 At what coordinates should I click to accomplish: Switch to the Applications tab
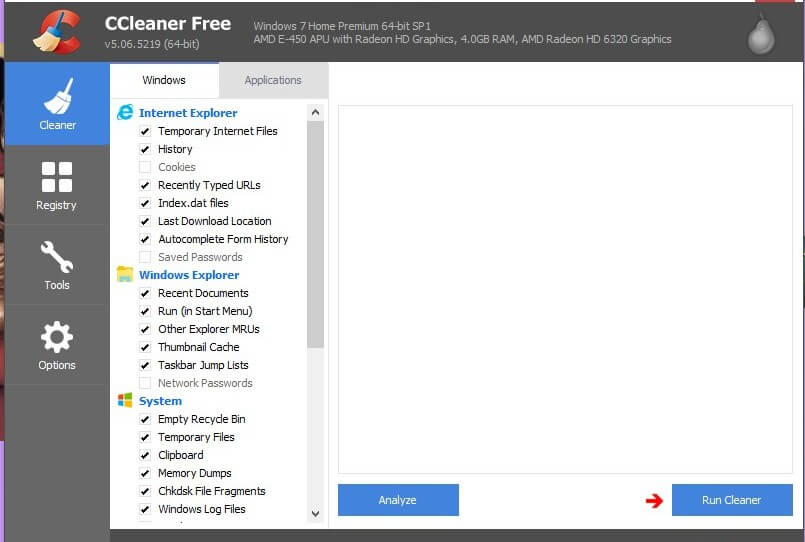273,80
